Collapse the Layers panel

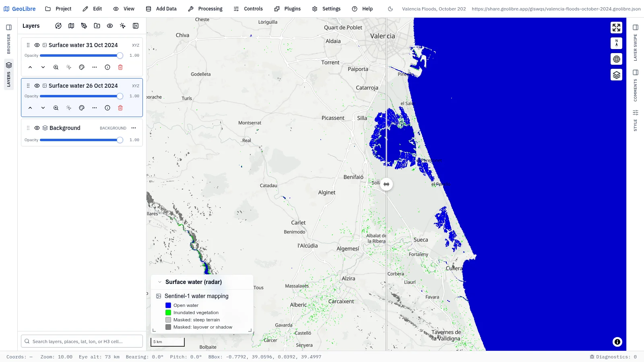[x=136, y=26]
